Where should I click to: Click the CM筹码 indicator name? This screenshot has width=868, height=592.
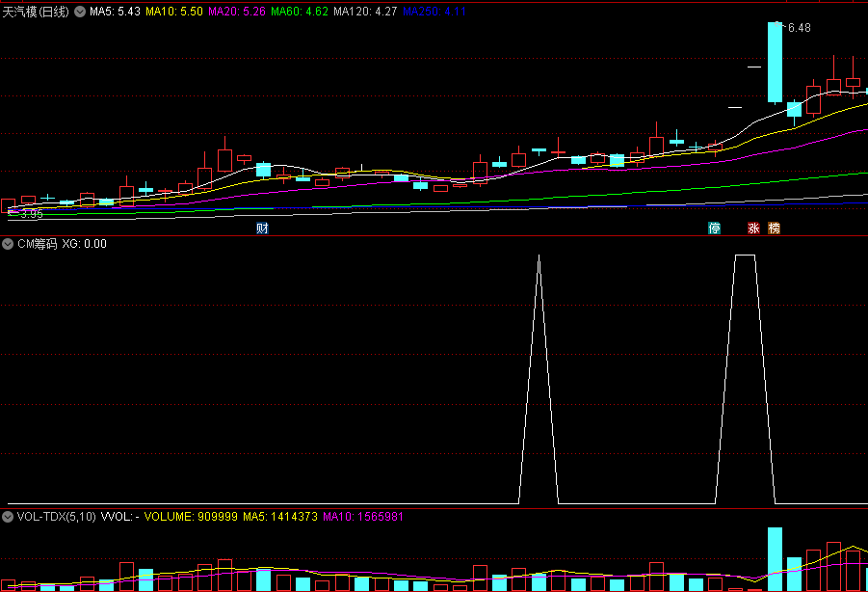[x=37, y=244]
